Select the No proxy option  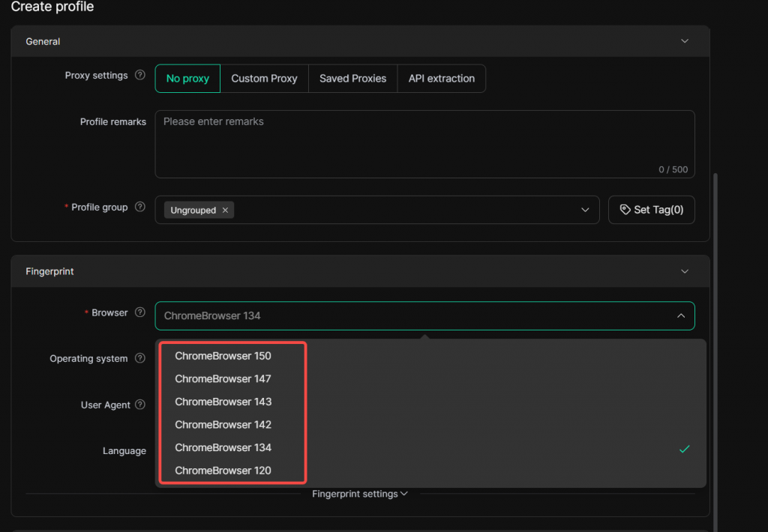click(187, 79)
